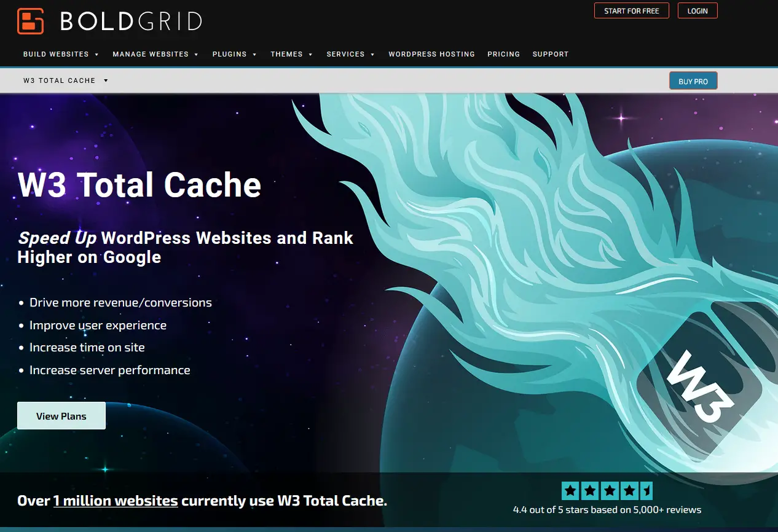Click the View Plans button

pos(61,416)
